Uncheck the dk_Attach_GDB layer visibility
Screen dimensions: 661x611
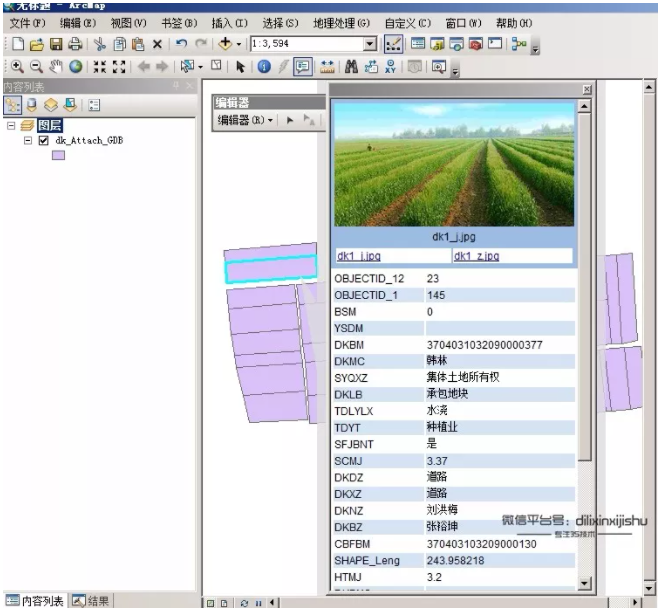43,140
